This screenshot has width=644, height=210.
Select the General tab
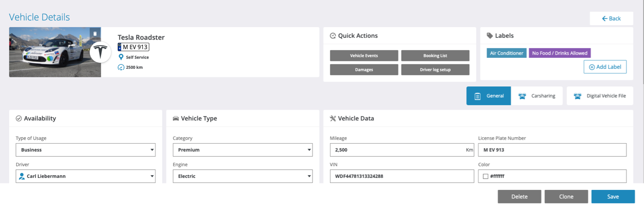(489, 96)
